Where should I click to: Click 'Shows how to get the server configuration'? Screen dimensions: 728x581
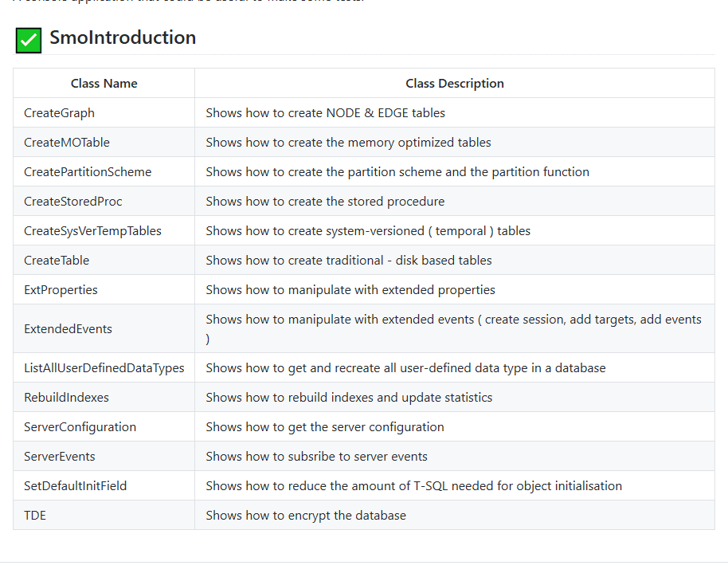(325, 427)
